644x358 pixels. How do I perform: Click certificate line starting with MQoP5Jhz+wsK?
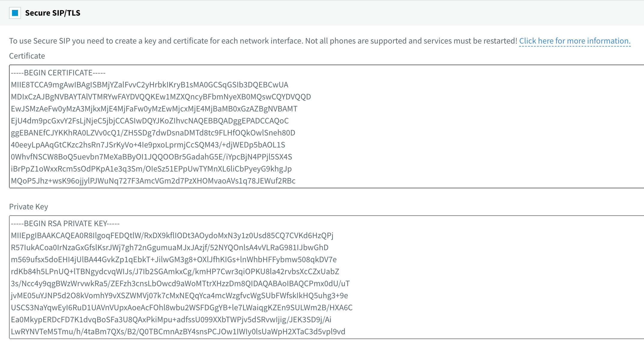(x=153, y=181)
